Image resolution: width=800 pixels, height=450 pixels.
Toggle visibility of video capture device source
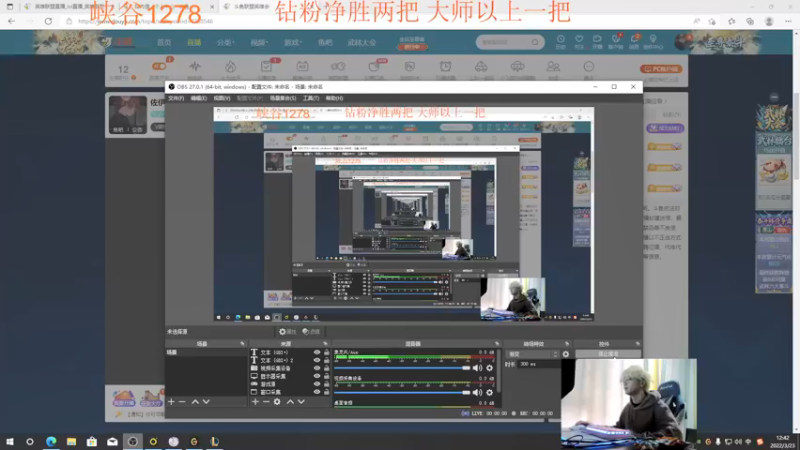[x=317, y=368]
